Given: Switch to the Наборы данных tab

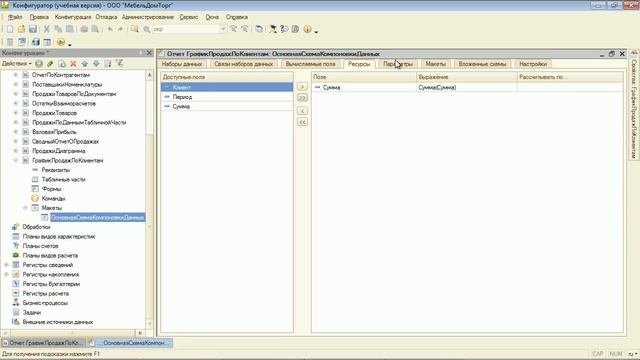Looking at the screenshot, I should point(182,64).
